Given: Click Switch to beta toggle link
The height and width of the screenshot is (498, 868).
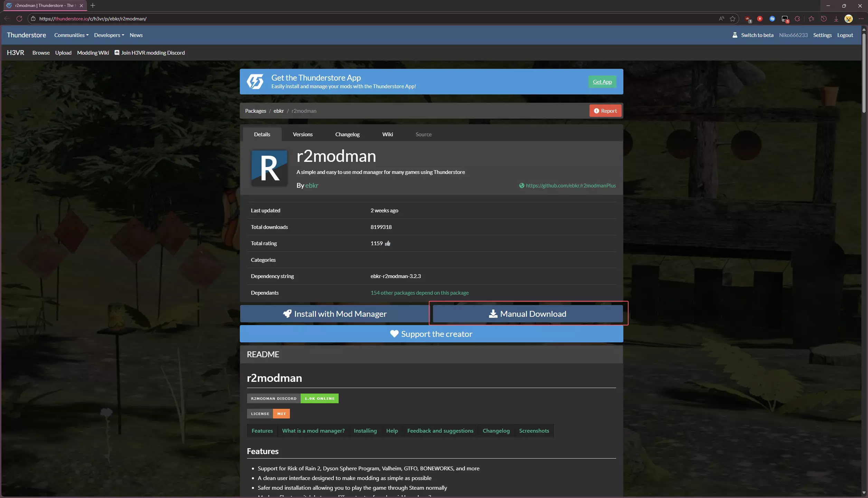Looking at the screenshot, I should [x=757, y=35].
